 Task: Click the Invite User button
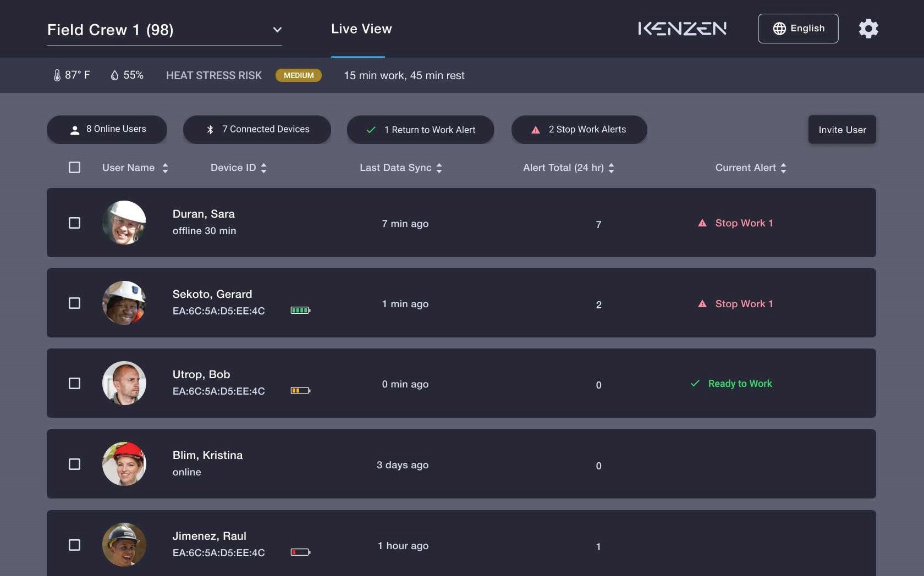pyautogui.click(x=842, y=130)
